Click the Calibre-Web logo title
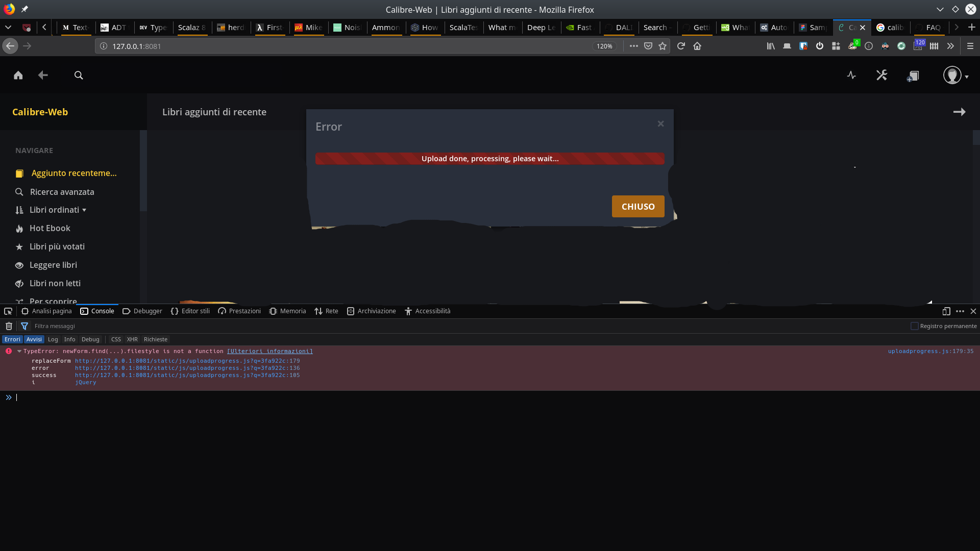The width and height of the screenshot is (980, 551). 40,112
